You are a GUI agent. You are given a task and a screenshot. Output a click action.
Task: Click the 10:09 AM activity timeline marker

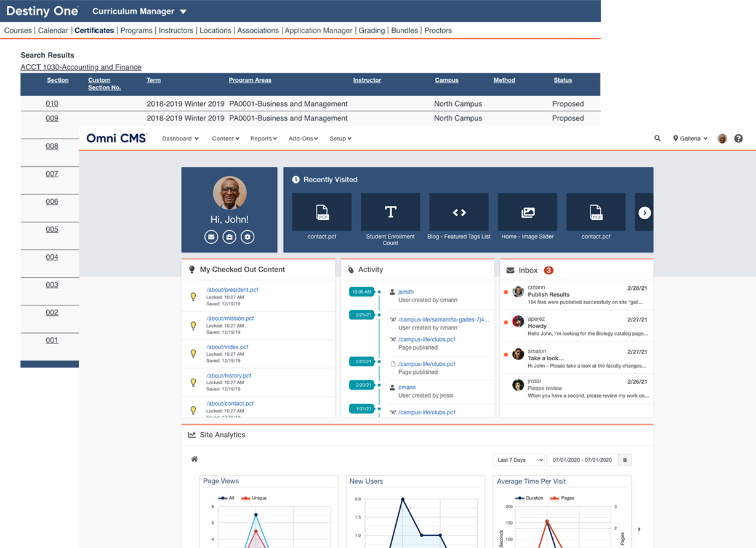[361, 292]
